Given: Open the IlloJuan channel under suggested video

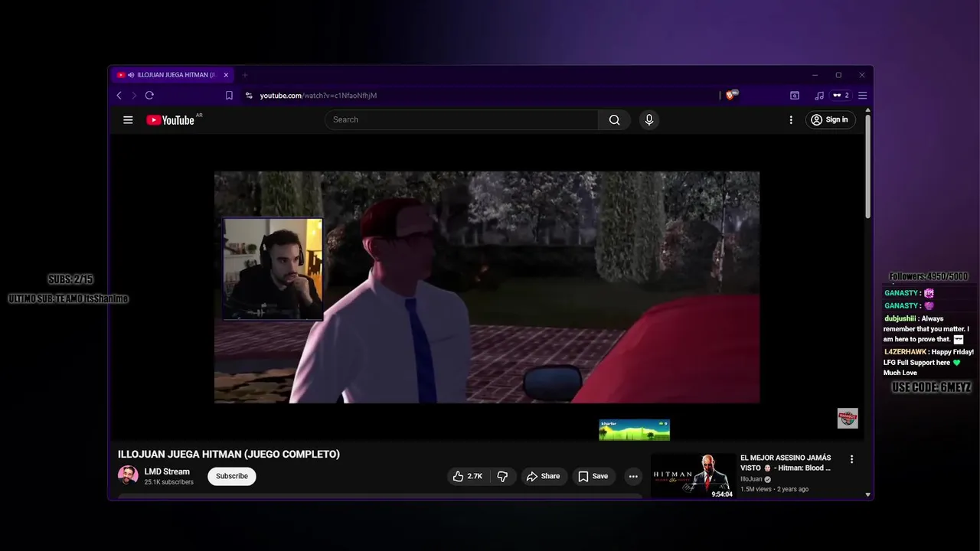Looking at the screenshot, I should [x=751, y=479].
